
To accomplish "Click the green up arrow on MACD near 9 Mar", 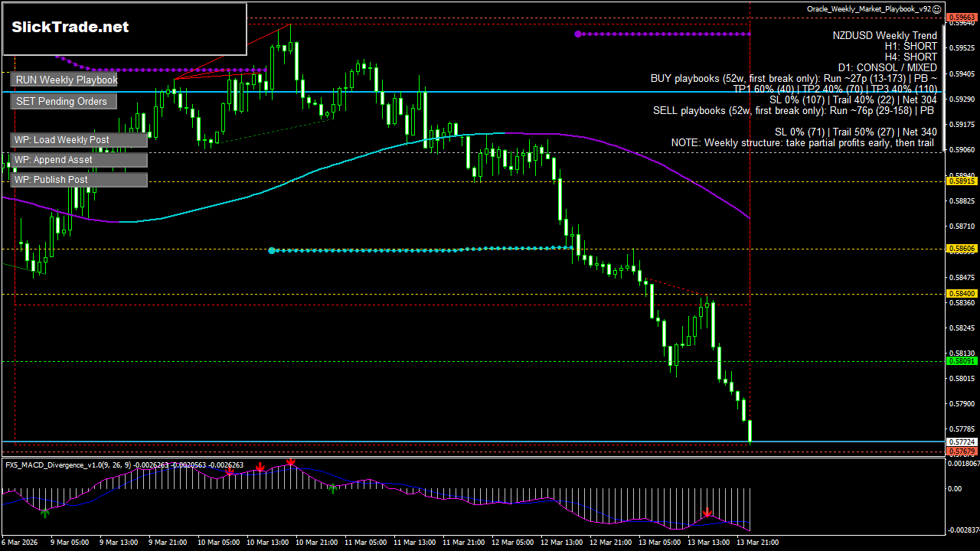I will [x=45, y=513].
